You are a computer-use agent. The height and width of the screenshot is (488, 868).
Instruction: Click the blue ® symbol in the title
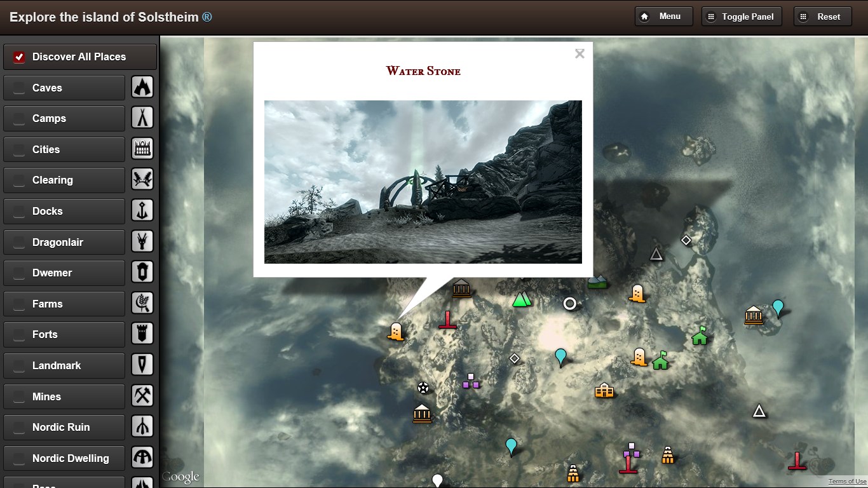pyautogui.click(x=207, y=17)
